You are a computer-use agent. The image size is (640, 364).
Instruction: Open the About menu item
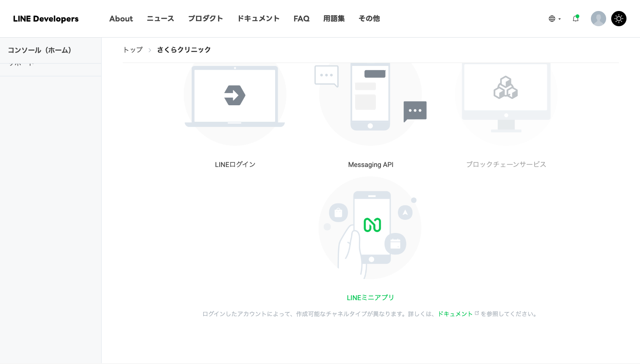121,19
